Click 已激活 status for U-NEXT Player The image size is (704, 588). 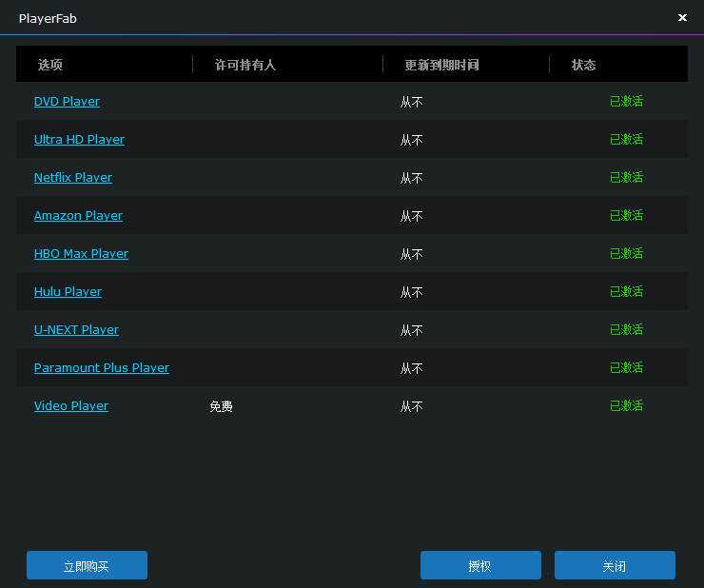626,330
